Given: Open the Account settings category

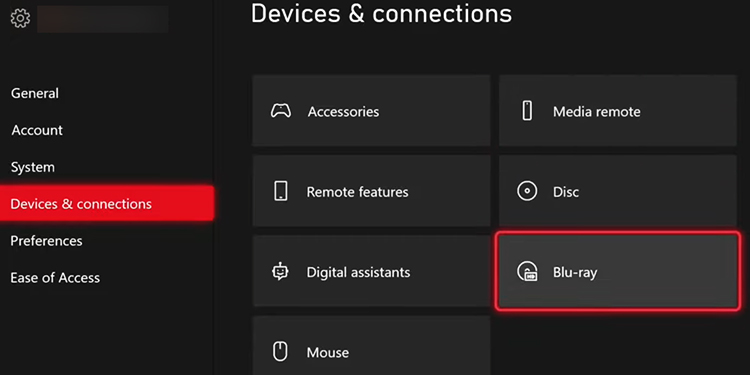Looking at the screenshot, I should [37, 130].
